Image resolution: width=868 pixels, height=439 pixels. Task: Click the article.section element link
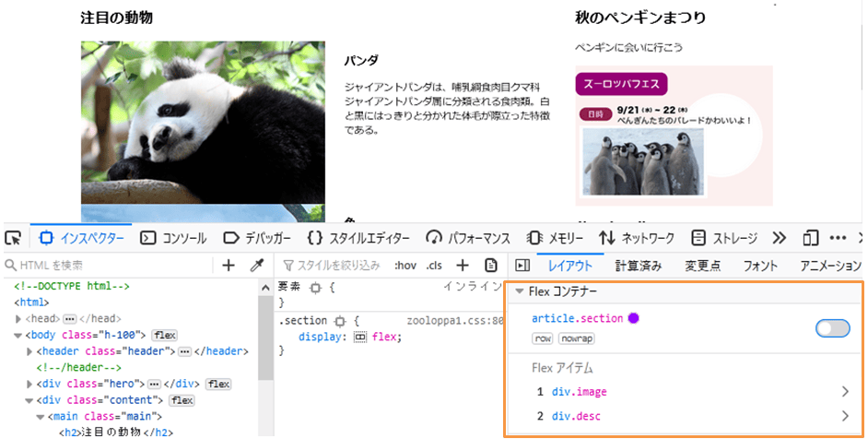pyautogui.click(x=578, y=319)
